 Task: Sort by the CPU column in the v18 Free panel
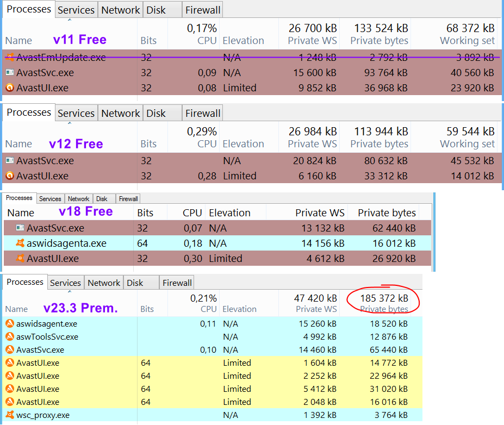(186, 212)
